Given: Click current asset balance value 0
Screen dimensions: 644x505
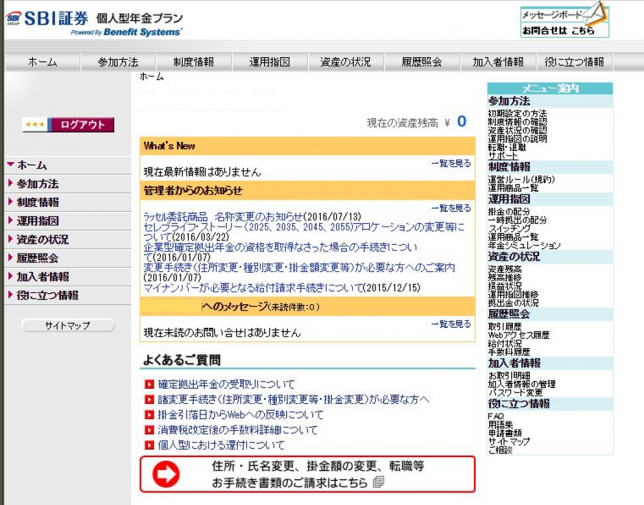Looking at the screenshot, I should click(x=462, y=121).
